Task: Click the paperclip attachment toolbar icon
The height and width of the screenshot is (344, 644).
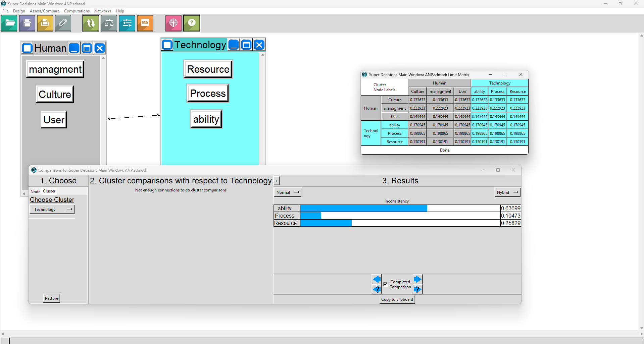Action: coord(63,23)
